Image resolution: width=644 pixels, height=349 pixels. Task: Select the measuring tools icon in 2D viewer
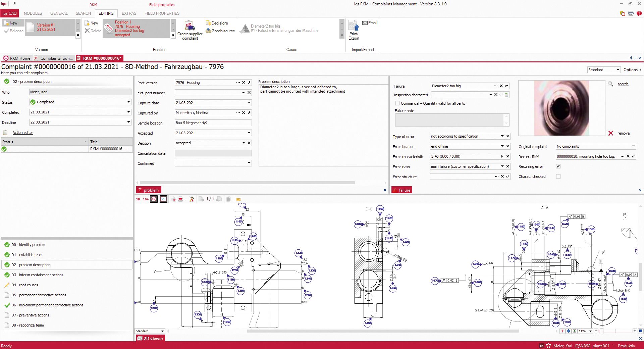pos(192,199)
